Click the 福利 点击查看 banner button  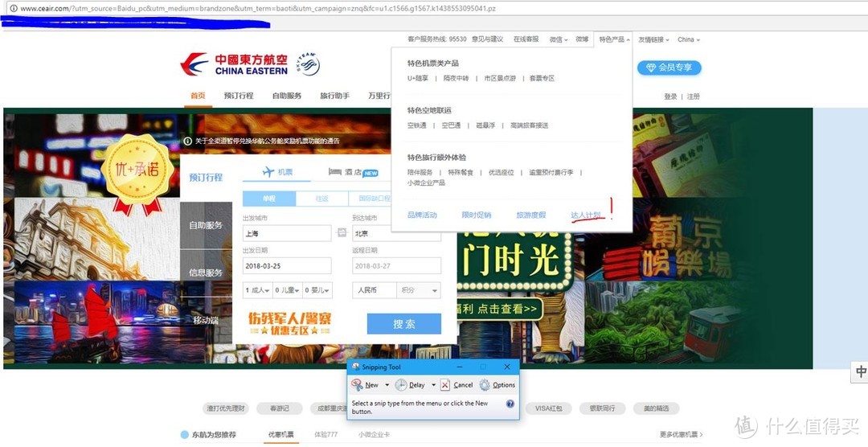click(498, 309)
